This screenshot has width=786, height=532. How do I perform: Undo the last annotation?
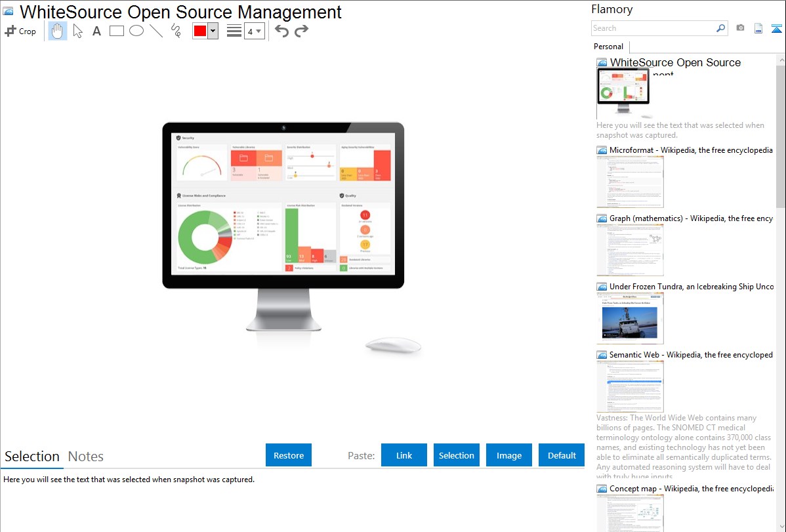pos(281,31)
